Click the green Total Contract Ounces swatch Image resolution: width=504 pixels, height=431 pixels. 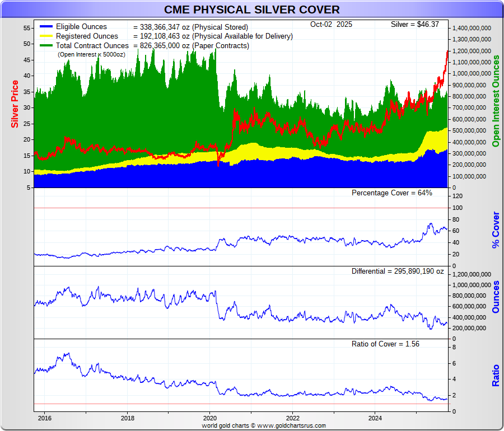(46, 45)
